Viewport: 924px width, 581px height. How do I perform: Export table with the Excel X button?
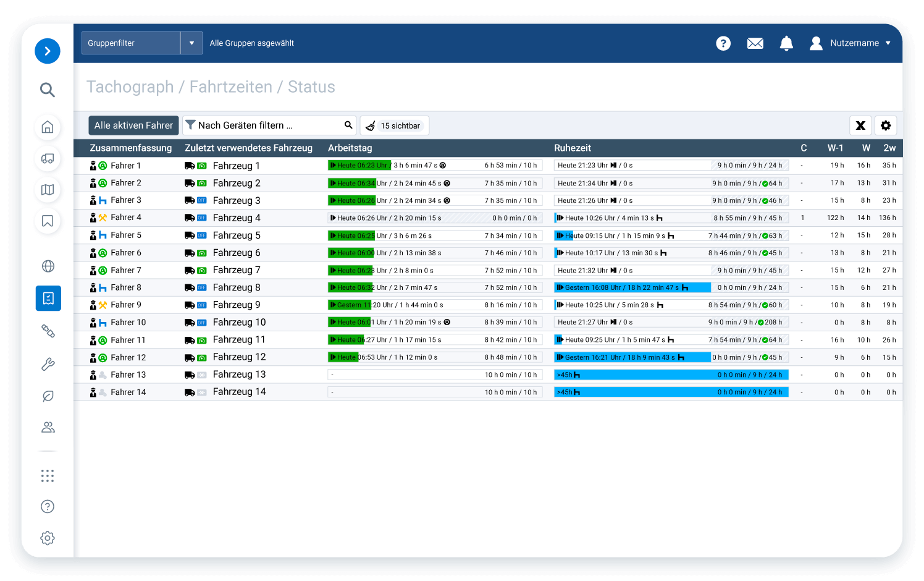click(860, 125)
